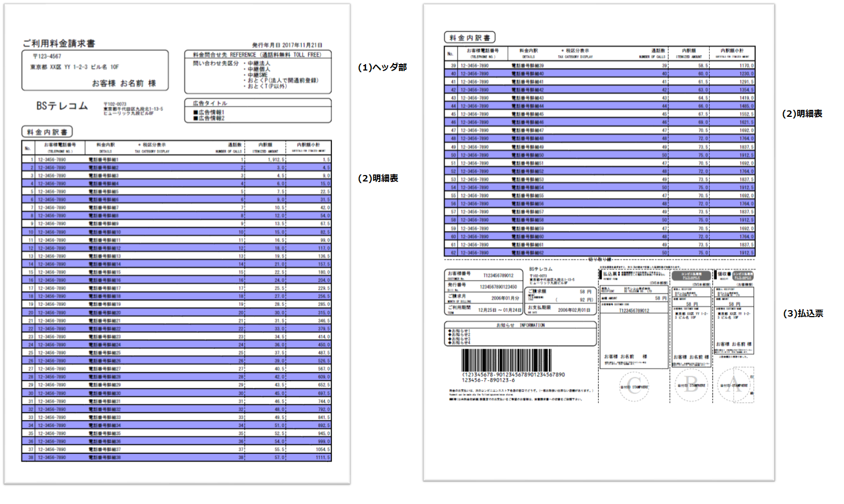This screenshot has height=504, width=844.
Task: Click the 領収書 receipt heading
Action: [724, 274]
